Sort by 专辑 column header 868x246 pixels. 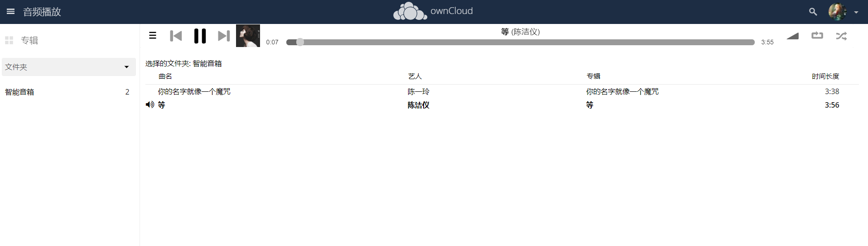click(593, 76)
